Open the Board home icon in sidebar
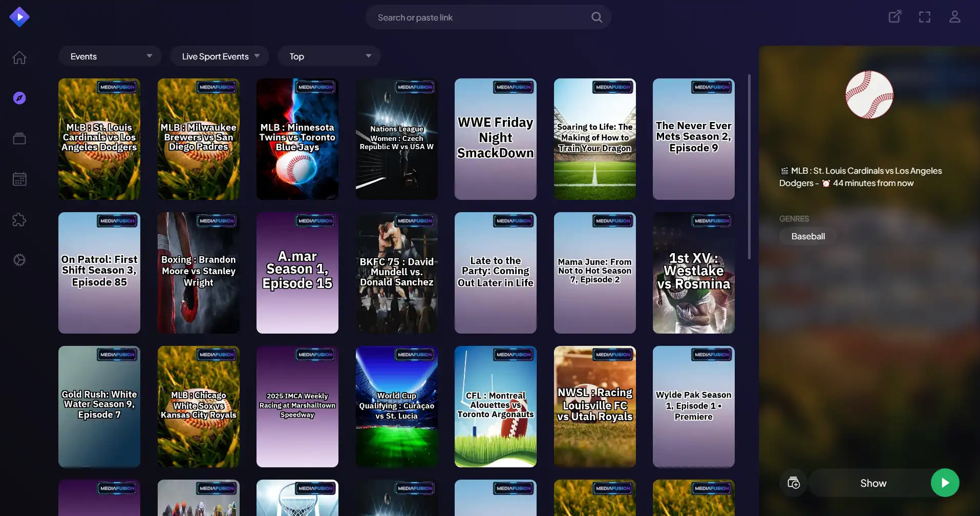 19,57
